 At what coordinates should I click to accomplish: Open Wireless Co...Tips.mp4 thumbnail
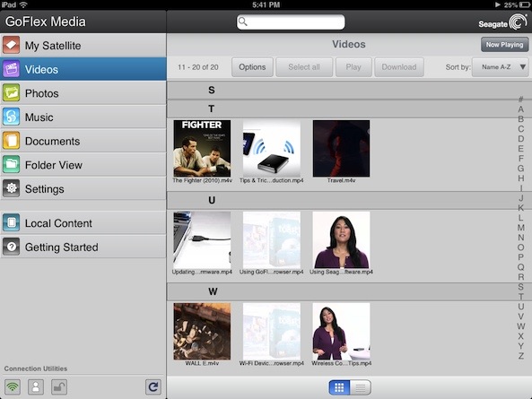click(341, 331)
